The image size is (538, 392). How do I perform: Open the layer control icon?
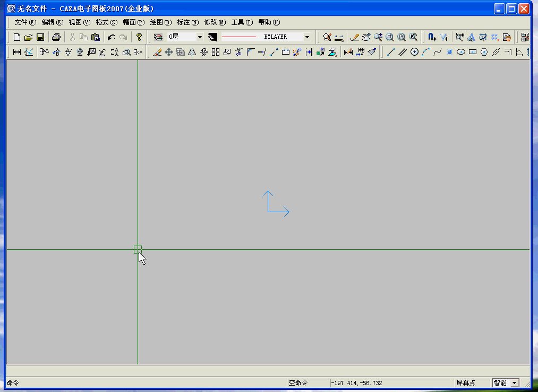point(158,37)
